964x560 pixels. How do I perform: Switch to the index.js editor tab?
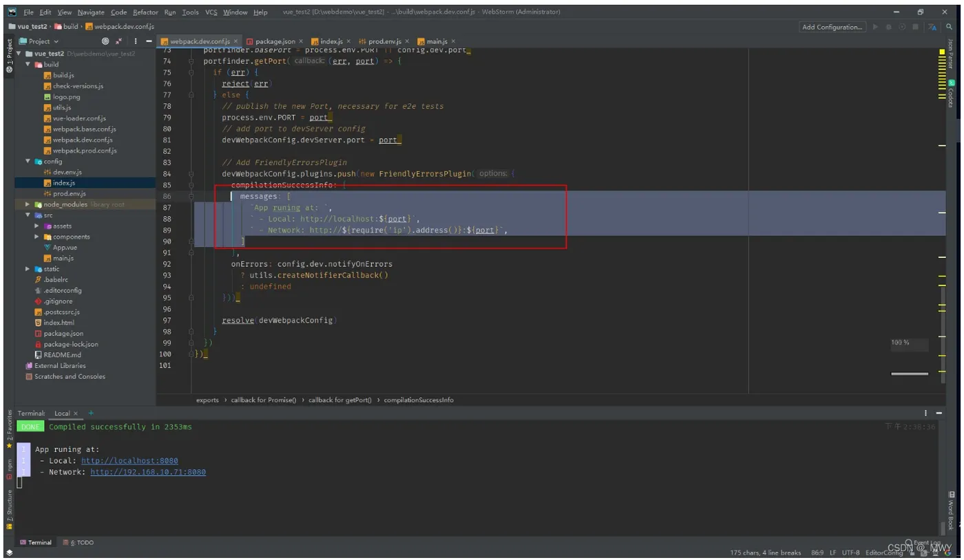(x=331, y=41)
